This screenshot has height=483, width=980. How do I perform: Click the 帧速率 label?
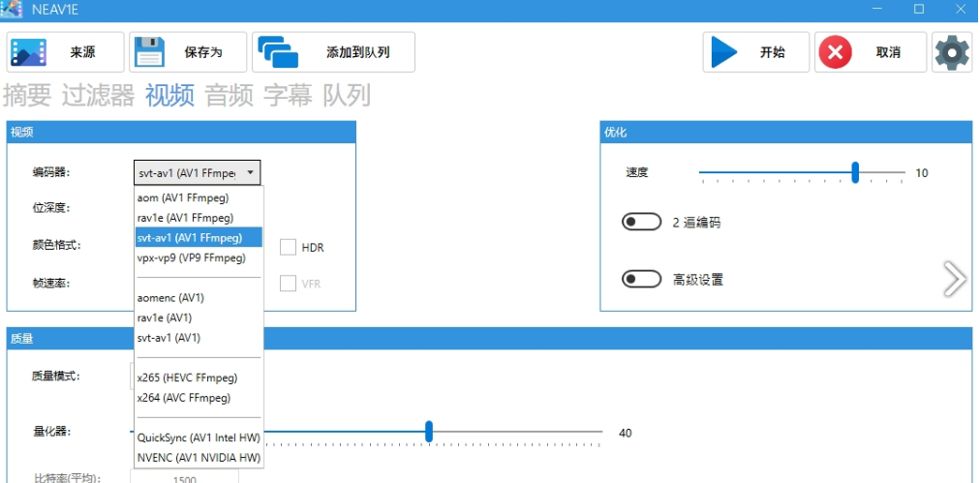tap(51, 283)
